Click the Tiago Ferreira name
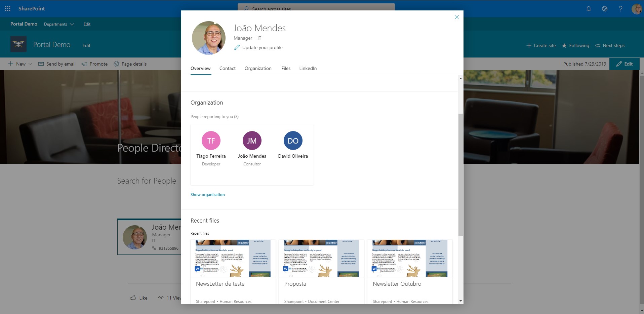This screenshot has width=644, height=314. 211,156
